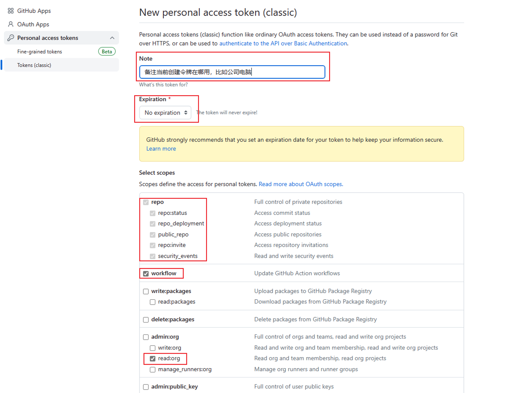Click the OAuth Apps person icon
This screenshot has width=532, height=393.
click(11, 24)
